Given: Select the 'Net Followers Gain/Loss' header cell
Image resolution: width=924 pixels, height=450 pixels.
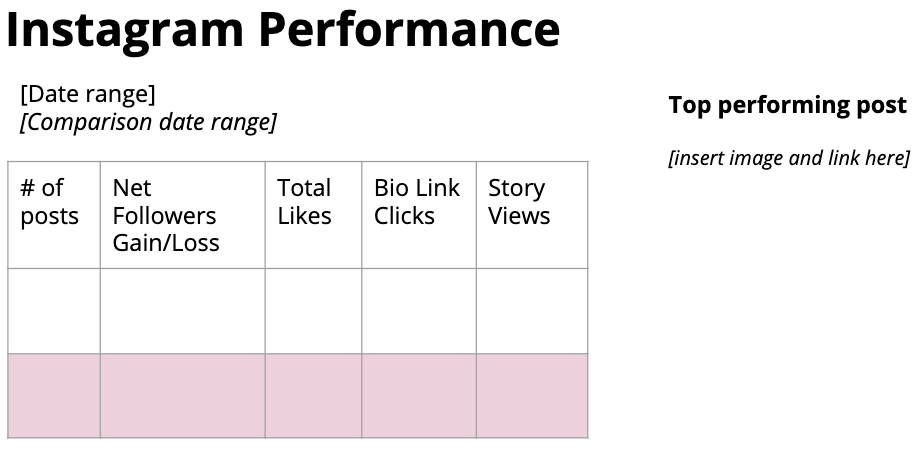Looking at the screenshot, I should pos(182,214).
